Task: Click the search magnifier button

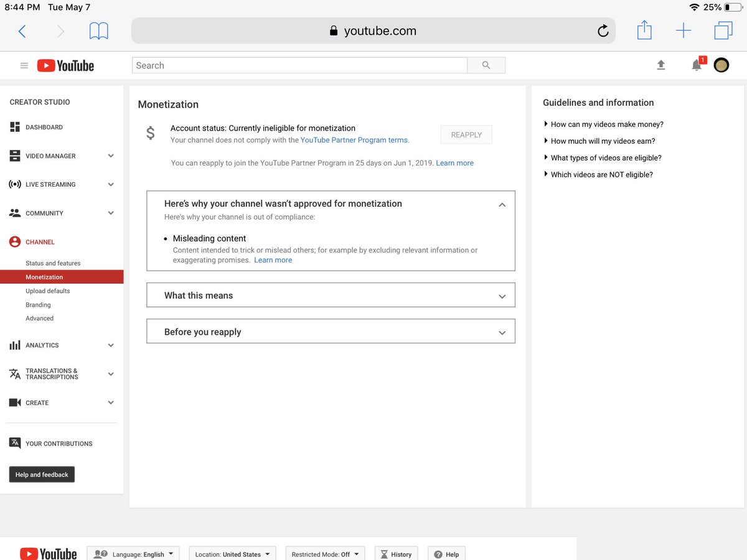Action: (x=486, y=65)
